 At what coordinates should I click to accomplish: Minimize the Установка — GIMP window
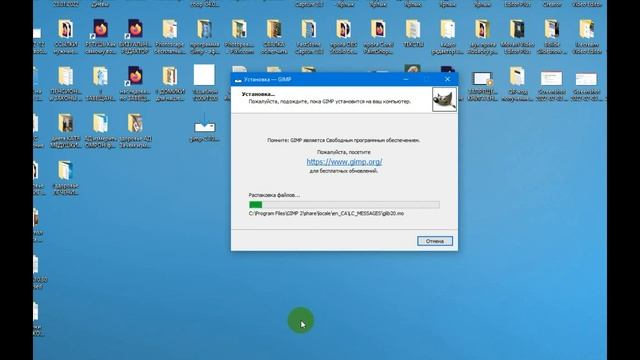point(406,79)
